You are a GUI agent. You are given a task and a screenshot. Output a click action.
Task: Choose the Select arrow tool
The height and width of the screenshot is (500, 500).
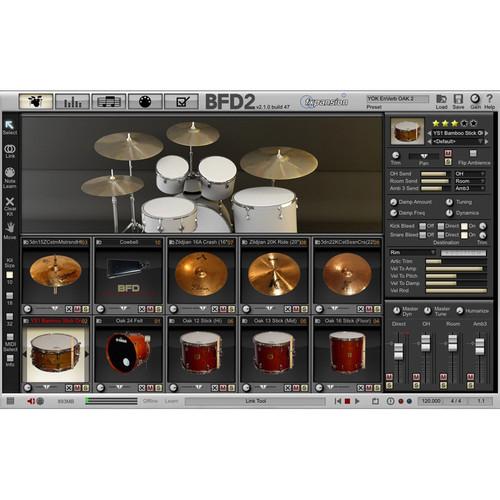click(x=9, y=125)
